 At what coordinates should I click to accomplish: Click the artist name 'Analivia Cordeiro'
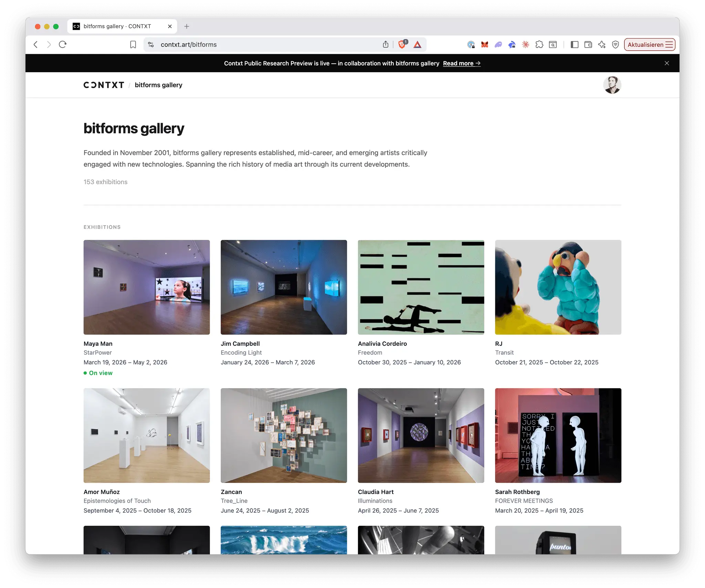(x=382, y=344)
